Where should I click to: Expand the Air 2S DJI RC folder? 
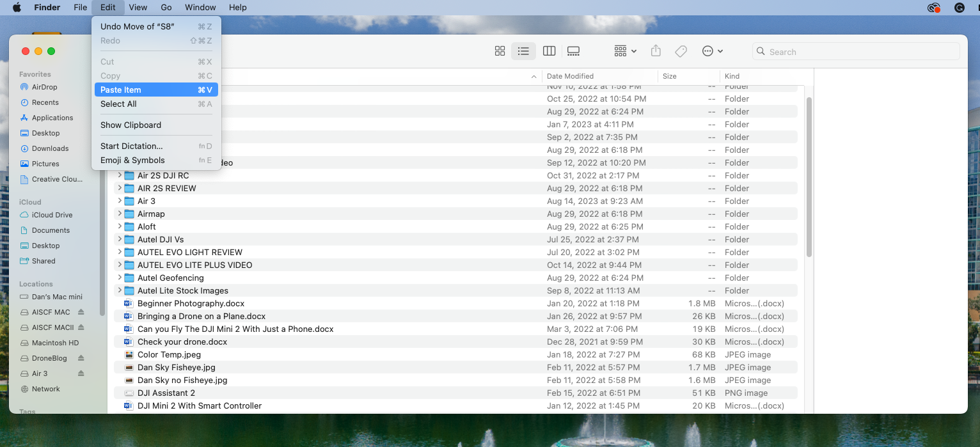pos(120,175)
